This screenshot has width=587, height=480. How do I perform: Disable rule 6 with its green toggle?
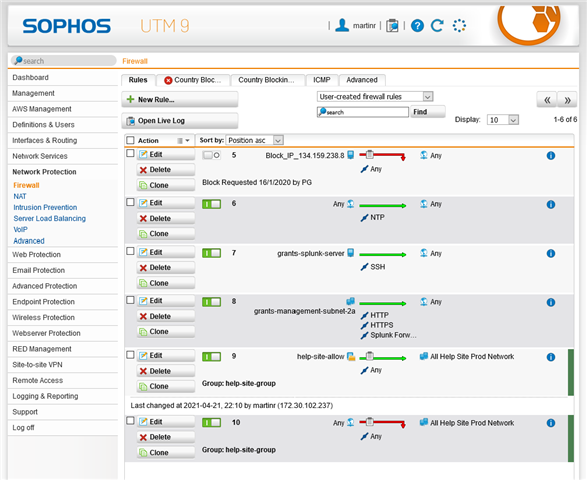pos(212,204)
